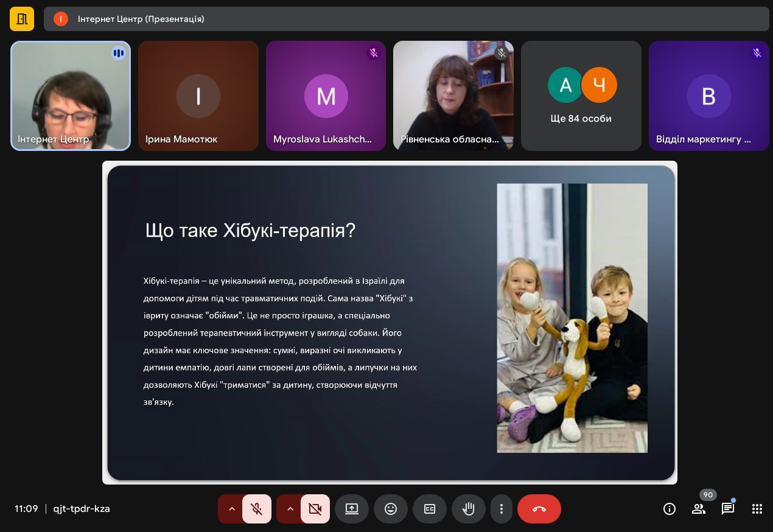Viewport: 773px width, 532px height.
Task: Click the meeting code qjt-tpdr-kza
Action: [x=82, y=509]
